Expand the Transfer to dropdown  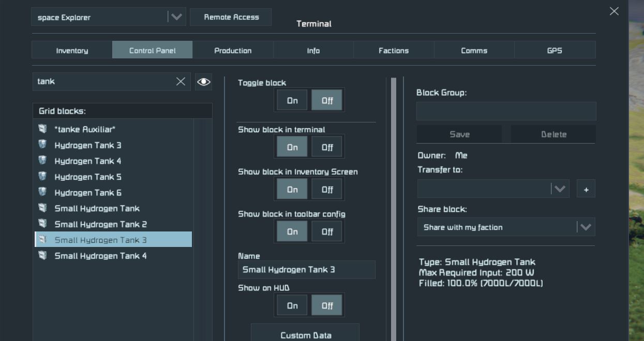pos(560,189)
